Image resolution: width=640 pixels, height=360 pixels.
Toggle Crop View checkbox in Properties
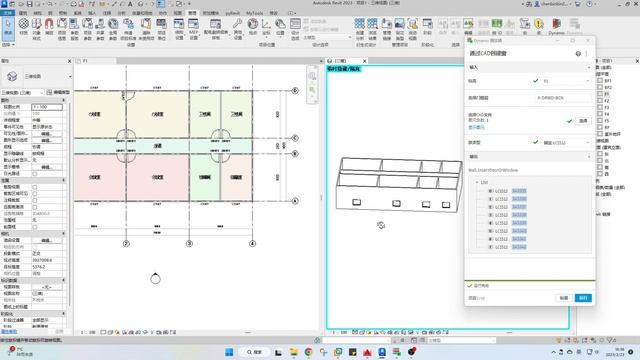click(35, 187)
